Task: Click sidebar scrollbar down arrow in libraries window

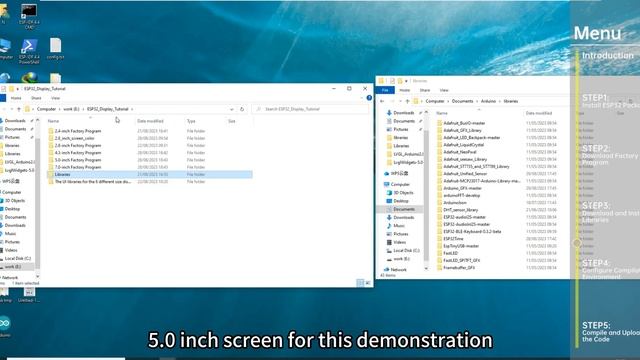Action: pos(426,269)
